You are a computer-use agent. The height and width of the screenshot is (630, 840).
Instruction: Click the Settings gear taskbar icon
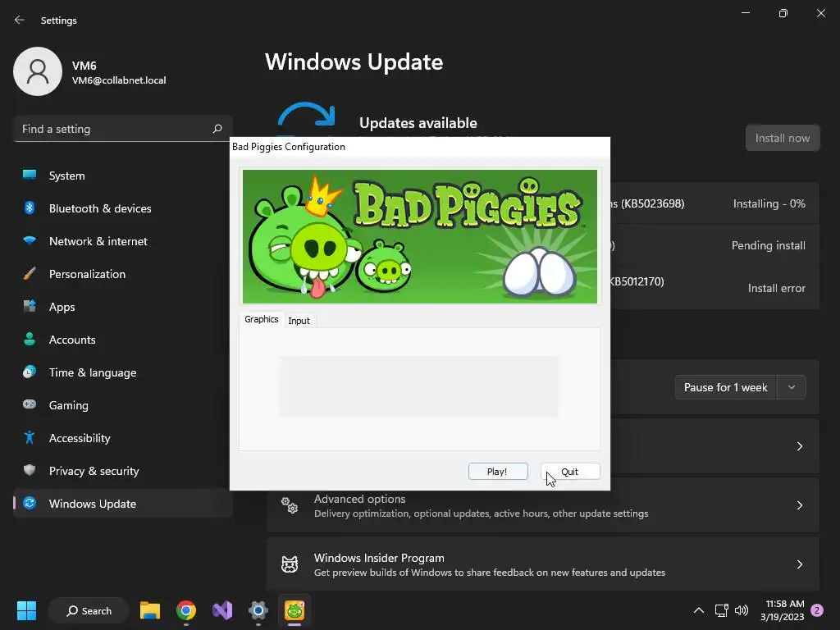(x=258, y=610)
